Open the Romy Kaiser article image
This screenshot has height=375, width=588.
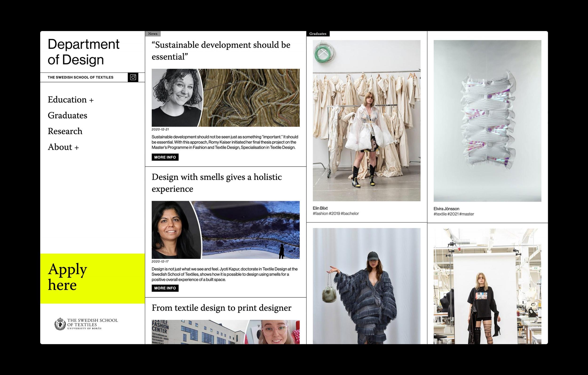click(x=226, y=98)
